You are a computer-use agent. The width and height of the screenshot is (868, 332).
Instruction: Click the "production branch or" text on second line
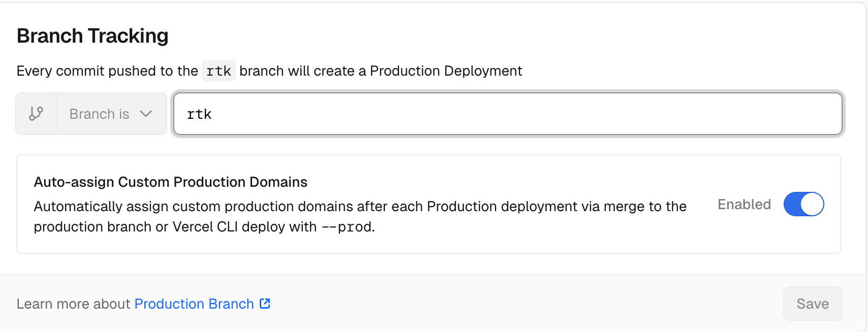click(101, 227)
